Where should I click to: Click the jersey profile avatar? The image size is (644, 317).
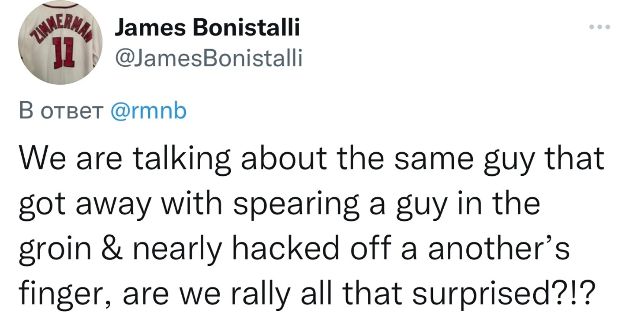click(x=60, y=43)
